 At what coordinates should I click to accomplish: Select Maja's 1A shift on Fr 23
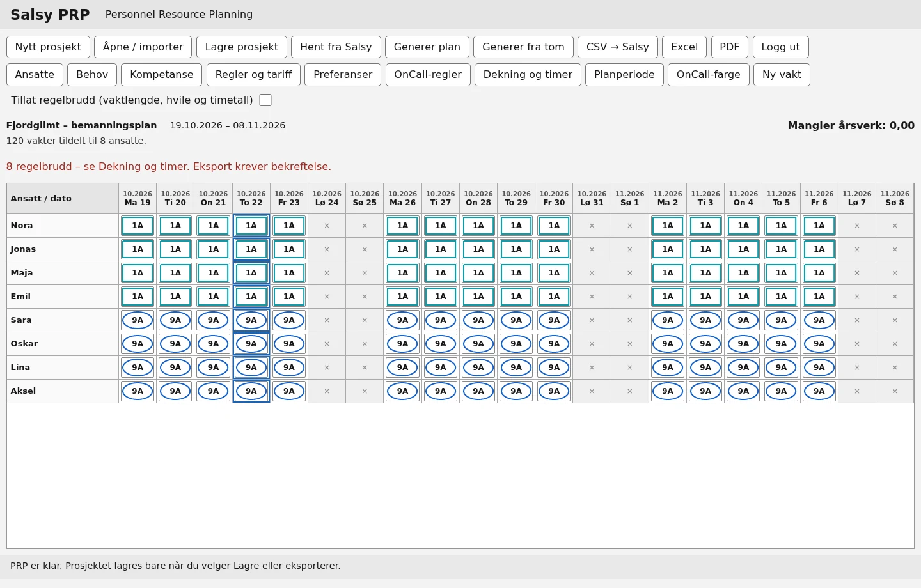(289, 273)
